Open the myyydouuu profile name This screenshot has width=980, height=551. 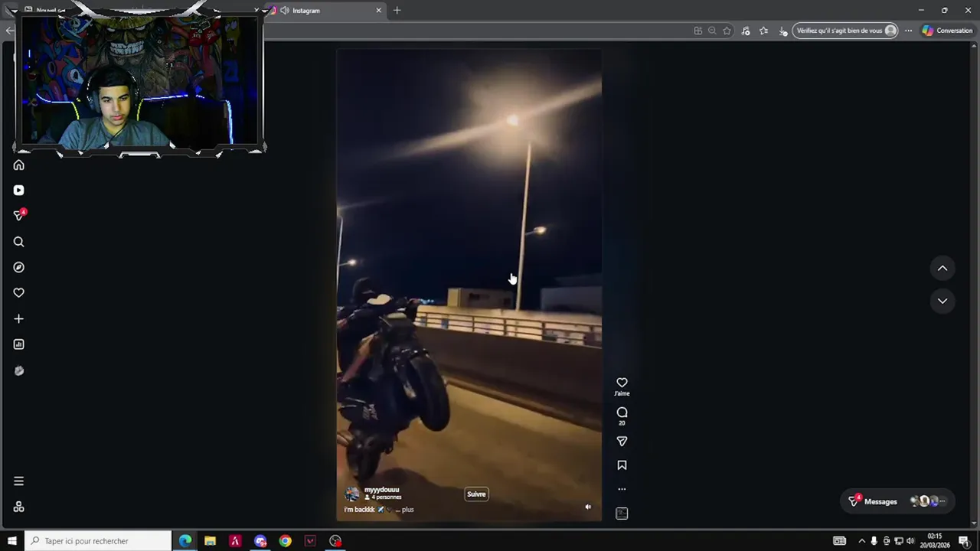click(381, 490)
